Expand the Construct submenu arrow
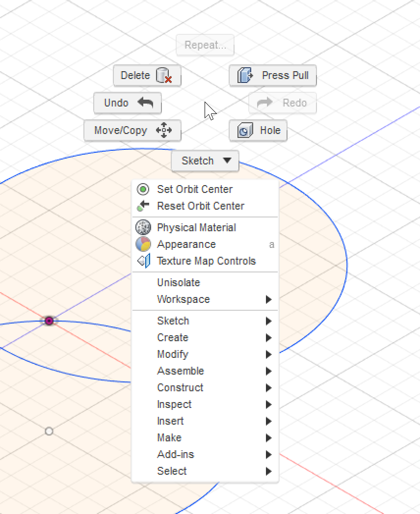This screenshot has width=420, height=514. pos(269,388)
